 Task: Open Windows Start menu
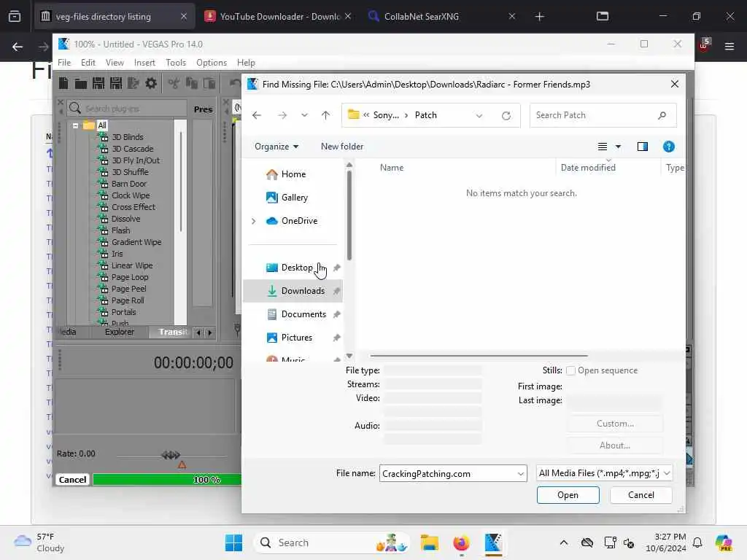click(233, 542)
